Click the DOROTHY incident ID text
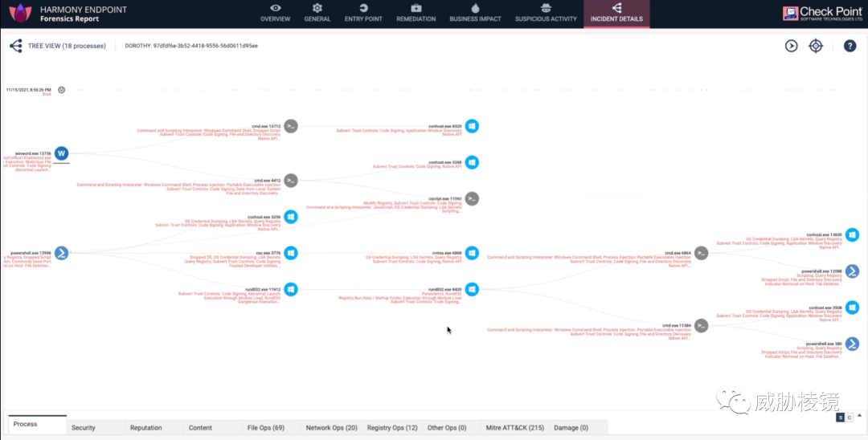 [x=191, y=46]
